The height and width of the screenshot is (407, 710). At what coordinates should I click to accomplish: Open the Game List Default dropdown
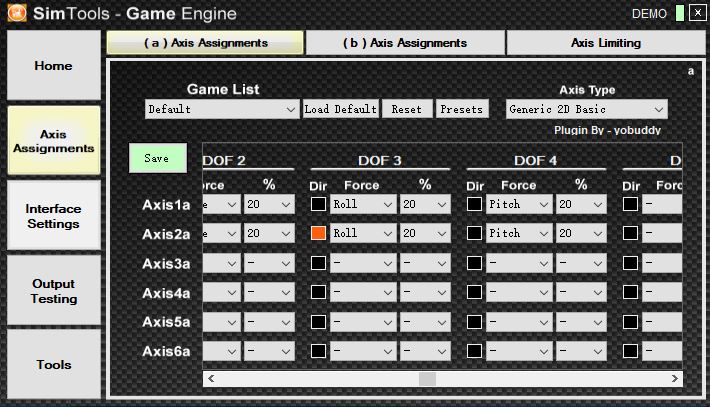coord(222,109)
